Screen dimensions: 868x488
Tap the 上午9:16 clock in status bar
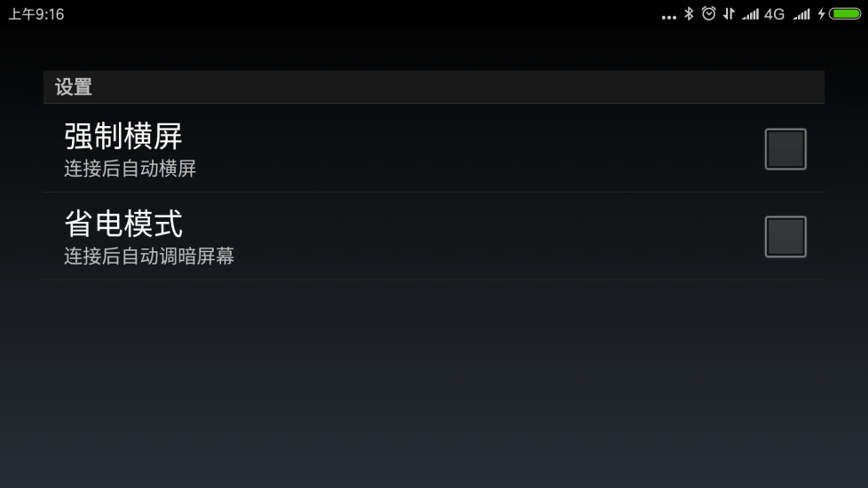36,14
